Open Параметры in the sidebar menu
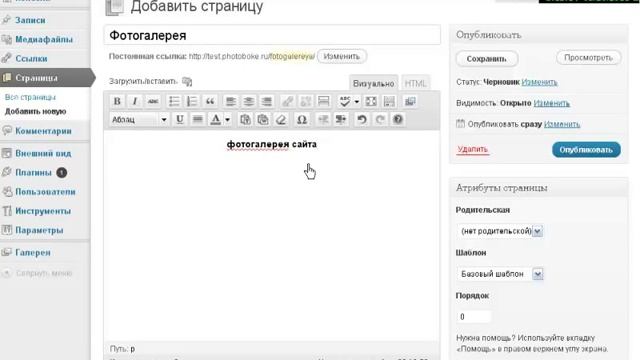This screenshot has width=640, height=360. pos(39,230)
